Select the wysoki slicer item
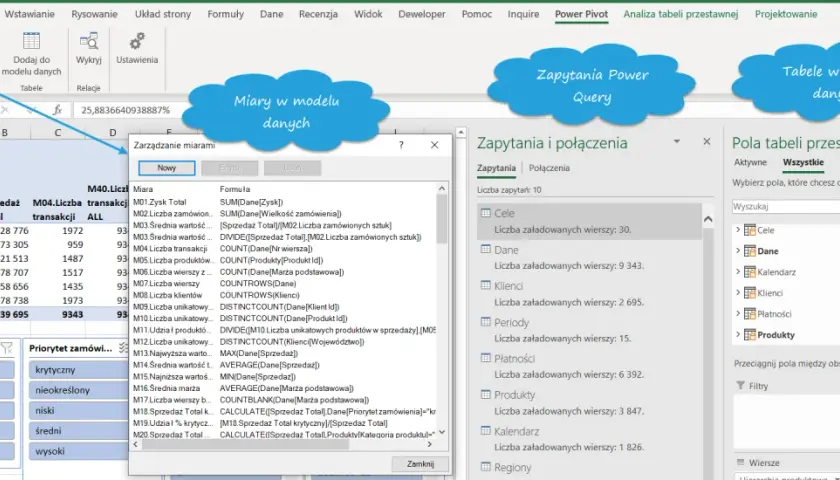840x480 pixels. (x=79, y=451)
